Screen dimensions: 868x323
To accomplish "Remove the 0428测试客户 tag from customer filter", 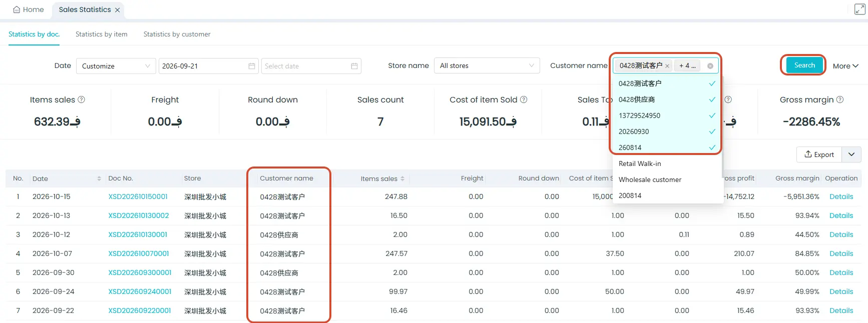I will coord(667,66).
